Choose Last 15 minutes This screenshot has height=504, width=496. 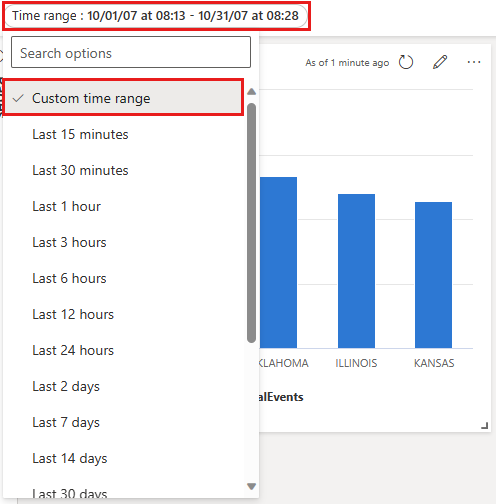pyautogui.click(x=124, y=134)
